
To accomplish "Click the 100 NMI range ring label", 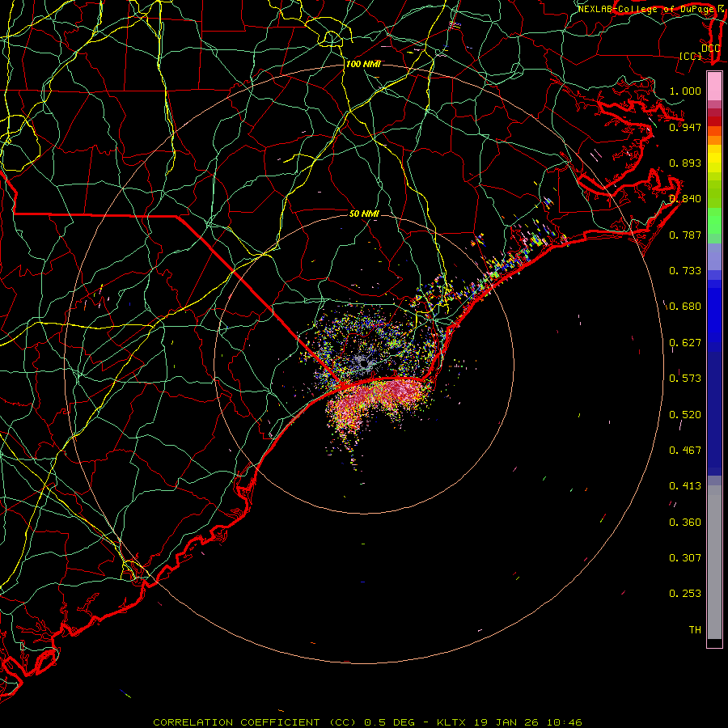I will (363, 64).
